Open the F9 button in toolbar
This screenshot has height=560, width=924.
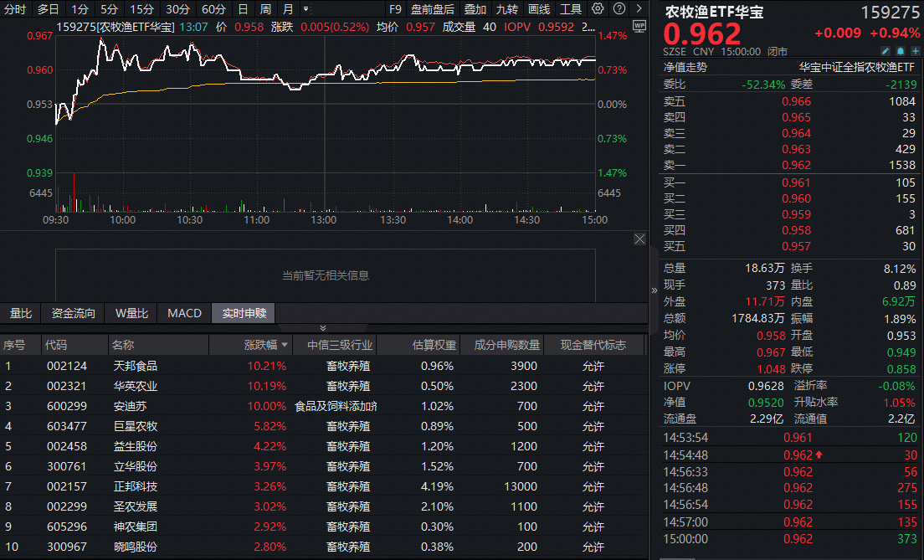pyautogui.click(x=395, y=9)
